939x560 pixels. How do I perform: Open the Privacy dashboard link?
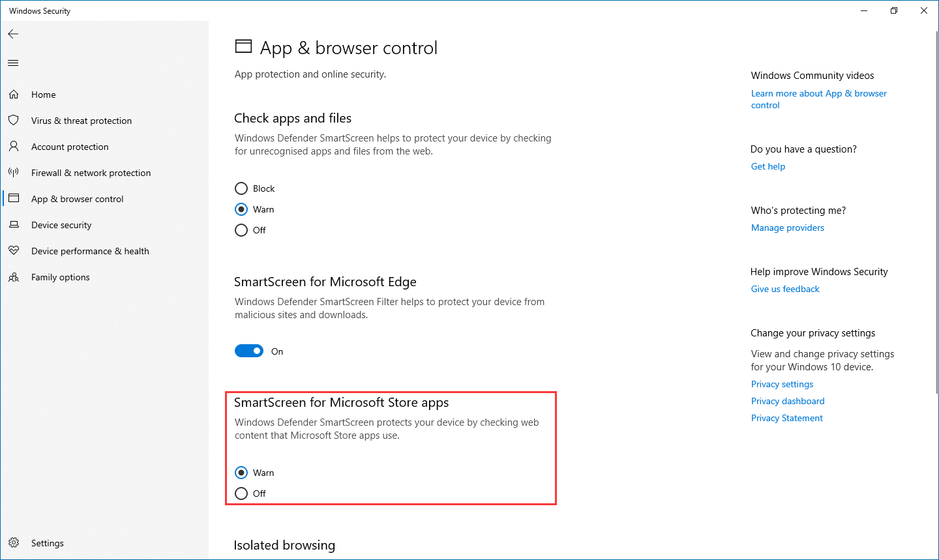788,401
